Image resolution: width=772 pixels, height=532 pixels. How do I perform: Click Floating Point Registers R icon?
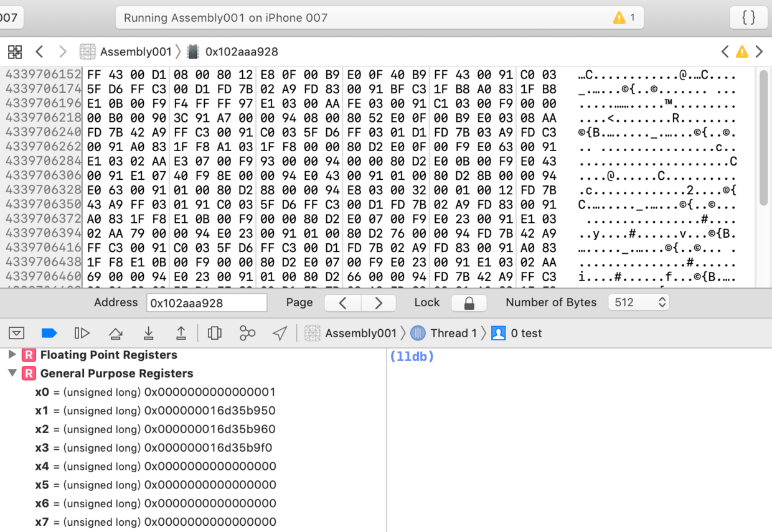29,355
